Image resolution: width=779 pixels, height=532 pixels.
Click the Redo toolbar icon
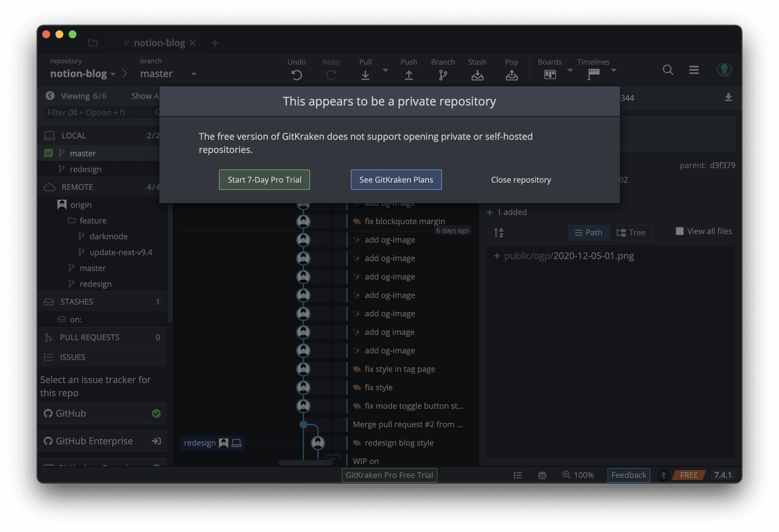pyautogui.click(x=331, y=75)
